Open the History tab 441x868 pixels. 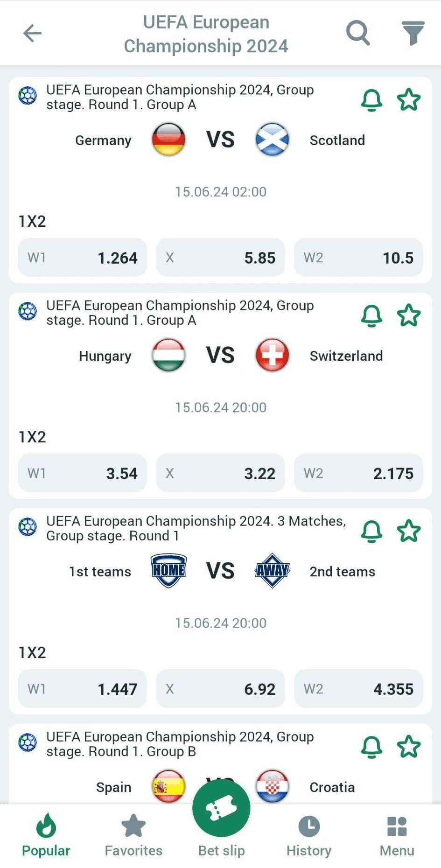click(x=309, y=835)
